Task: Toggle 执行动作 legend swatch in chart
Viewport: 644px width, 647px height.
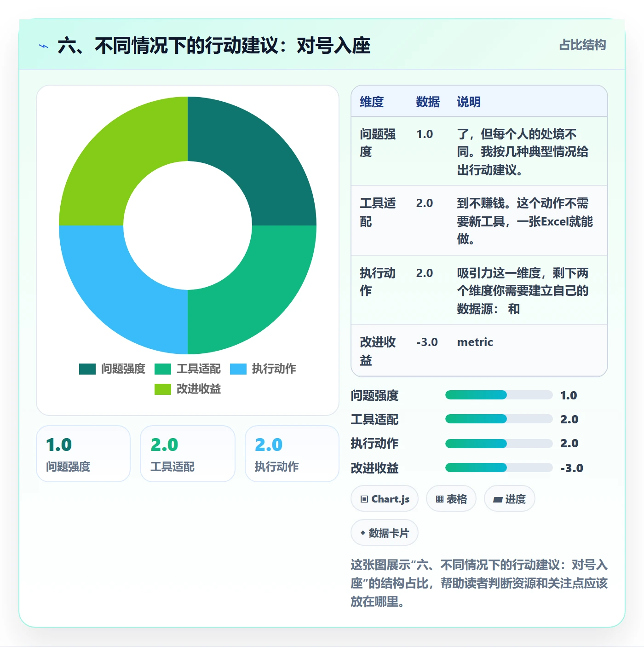Action: click(x=238, y=369)
